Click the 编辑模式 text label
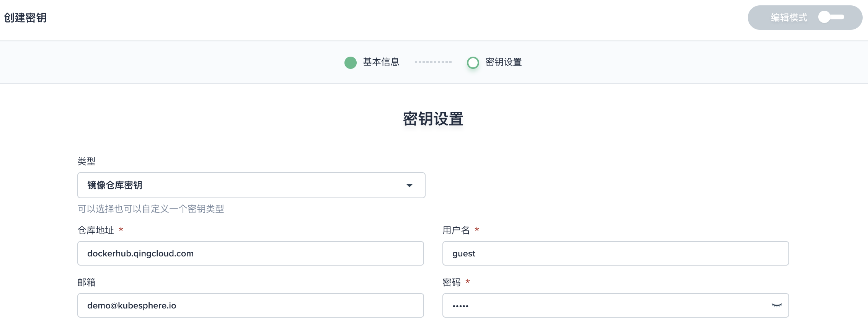 tap(788, 18)
